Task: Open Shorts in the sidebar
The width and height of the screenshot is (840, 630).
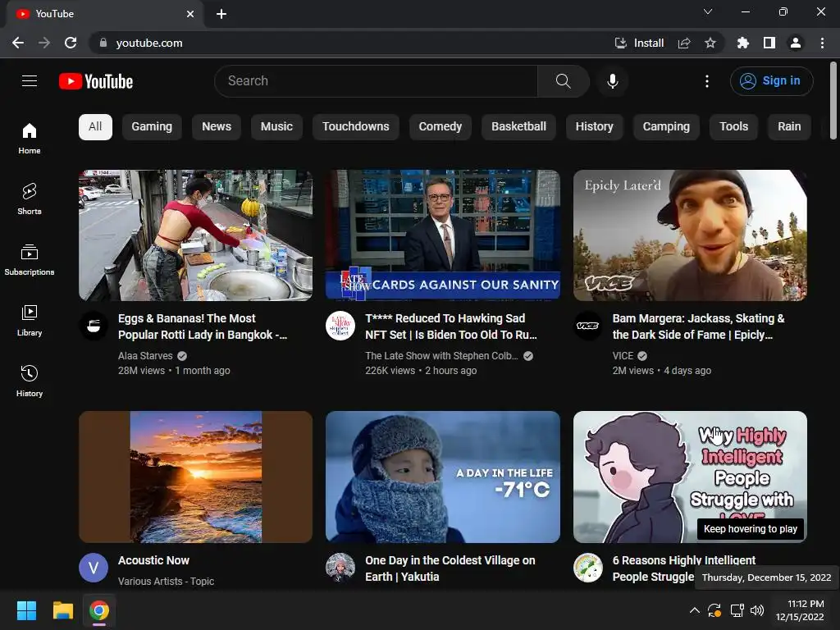Action: (x=30, y=199)
